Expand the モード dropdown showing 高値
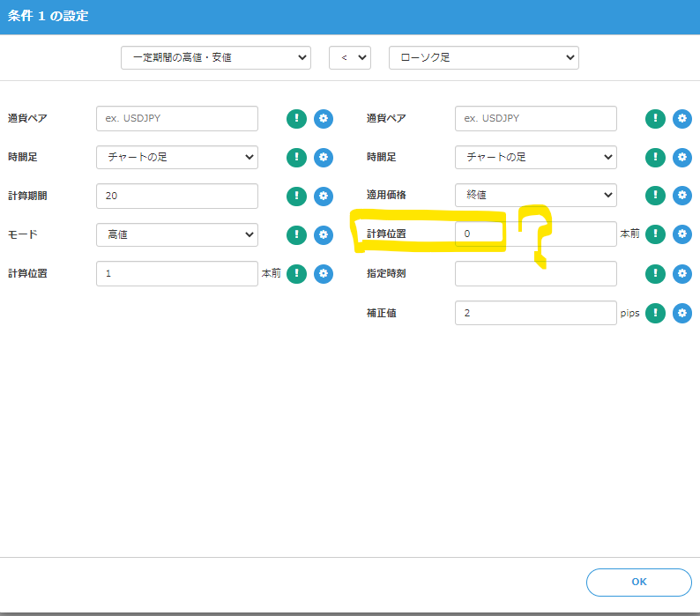 click(177, 234)
